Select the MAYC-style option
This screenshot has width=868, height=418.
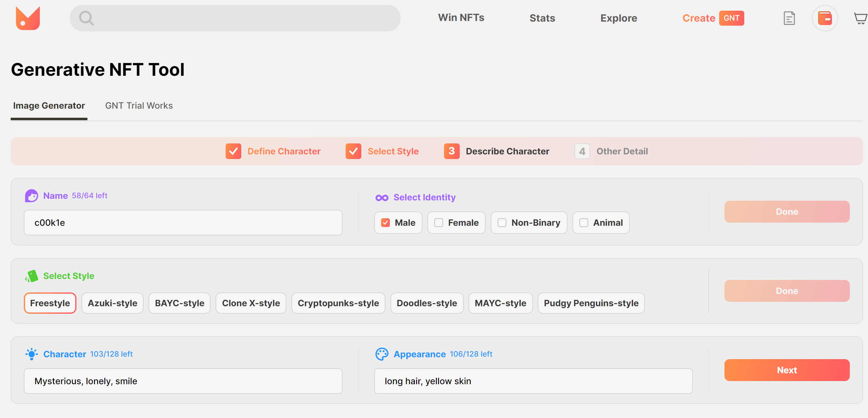click(x=500, y=303)
